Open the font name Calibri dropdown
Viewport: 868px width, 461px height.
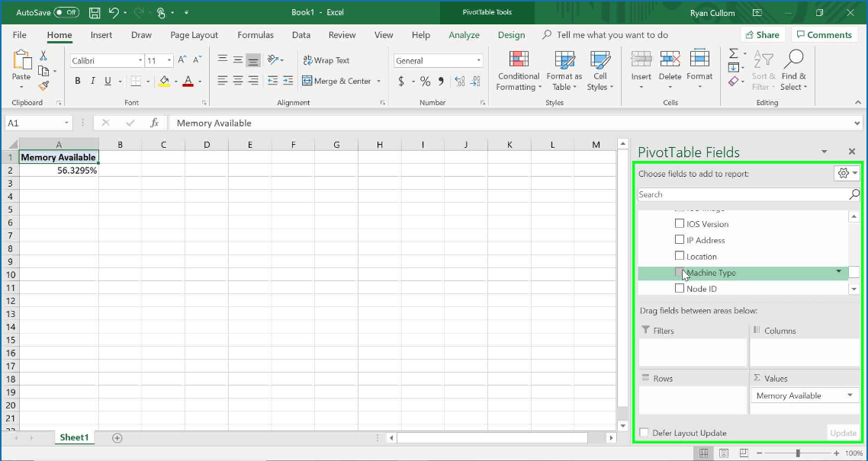tap(140, 61)
